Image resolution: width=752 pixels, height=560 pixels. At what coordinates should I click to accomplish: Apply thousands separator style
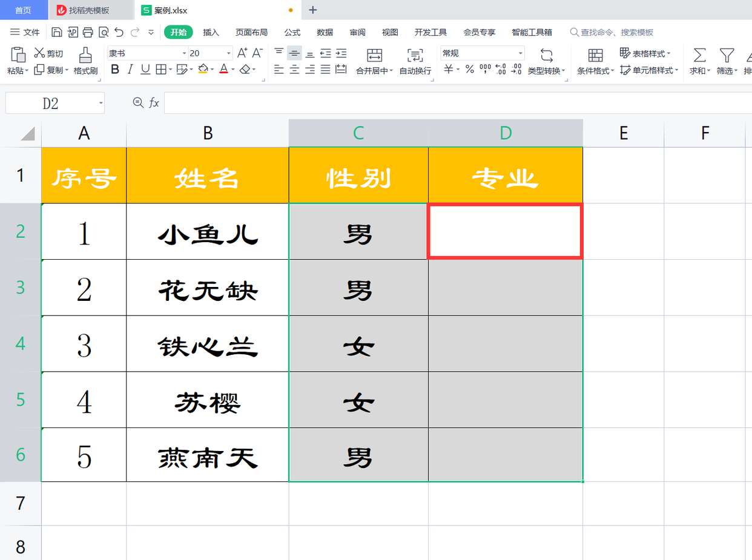[x=485, y=70]
